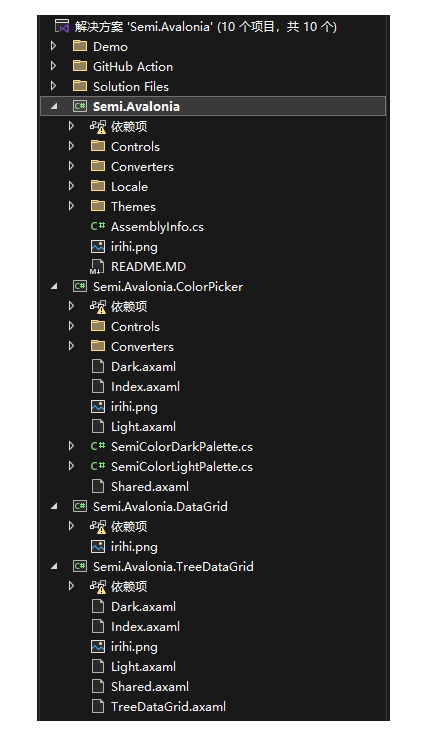This screenshot has width=437, height=735.
Task: Select Shared.axaml in ColorPicker project
Action: [150, 487]
